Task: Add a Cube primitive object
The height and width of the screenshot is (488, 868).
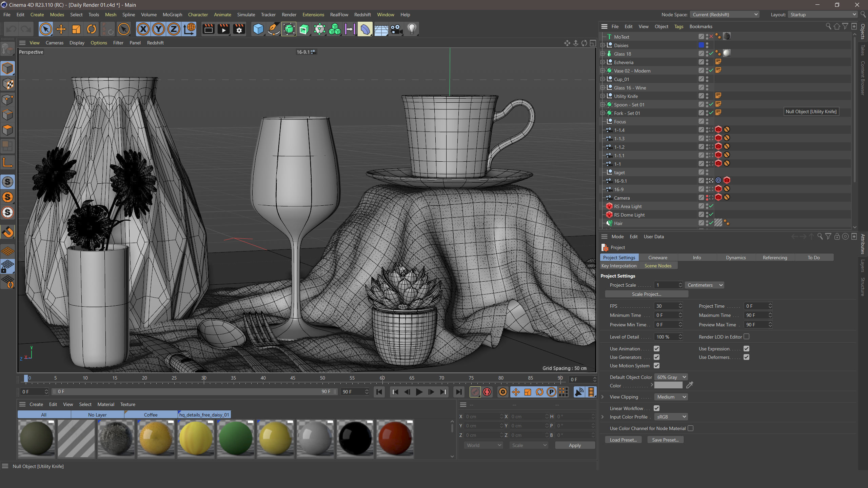Action: click(x=258, y=29)
